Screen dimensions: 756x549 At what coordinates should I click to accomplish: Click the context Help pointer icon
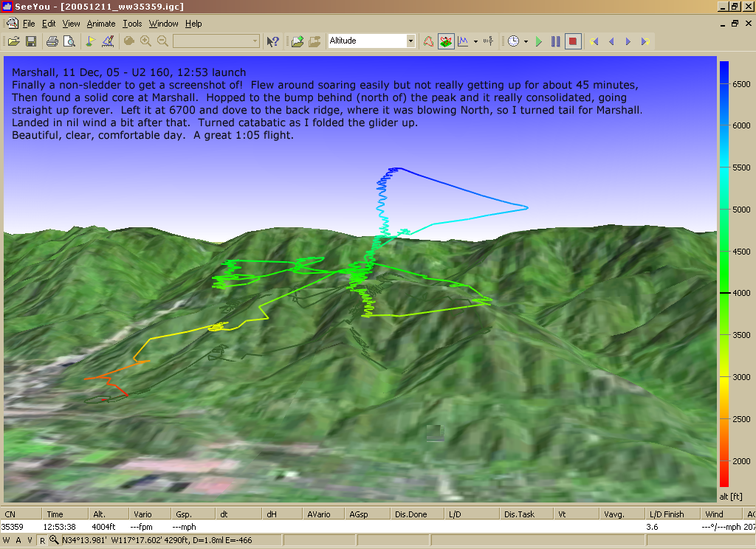(272, 41)
